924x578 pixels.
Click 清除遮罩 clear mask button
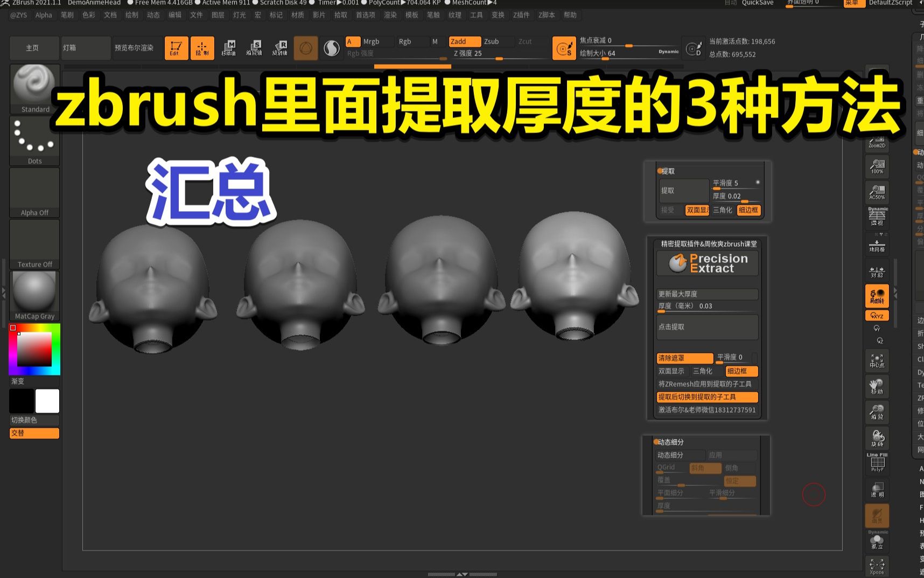[685, 358]
